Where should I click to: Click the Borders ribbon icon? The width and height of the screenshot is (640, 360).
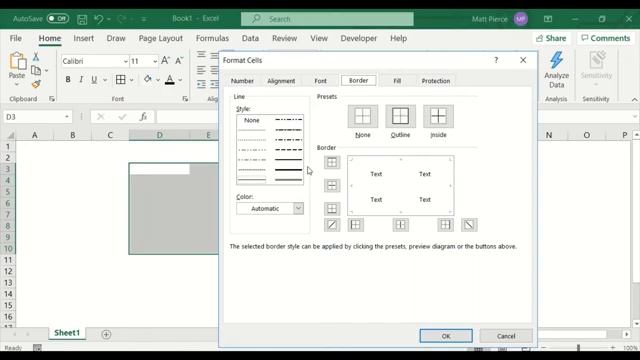click(120, 80)
